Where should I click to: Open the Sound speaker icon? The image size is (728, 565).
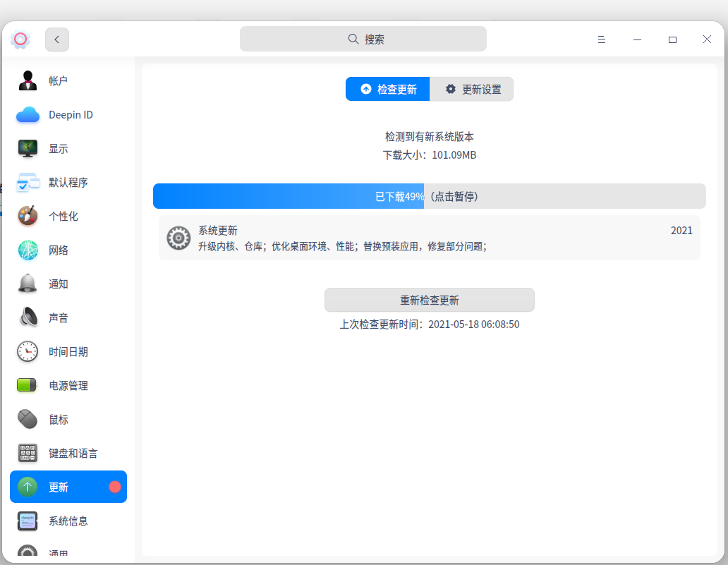[x=28, y=317]
